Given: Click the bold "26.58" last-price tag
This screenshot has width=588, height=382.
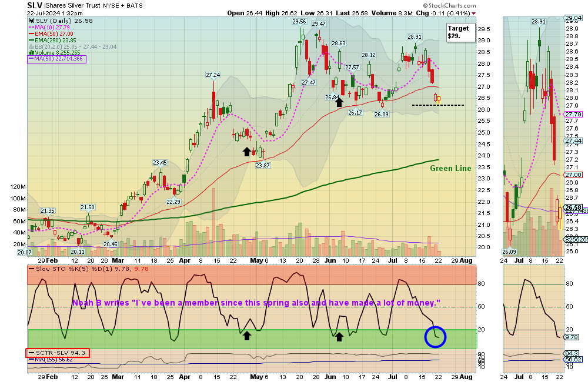Looking at the screenshot, I should (573, 207).
